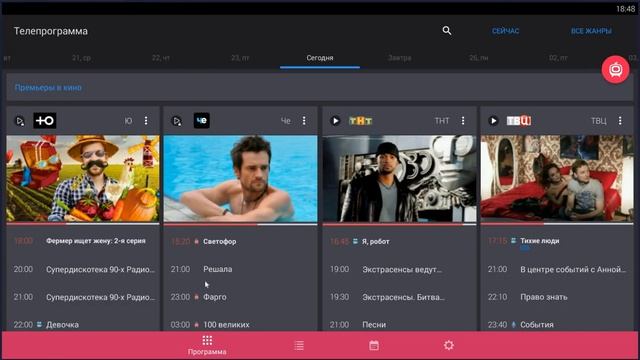Tap the red TV floating button
This screenshot has width=640, height=360.
click(x=616, y=70)
